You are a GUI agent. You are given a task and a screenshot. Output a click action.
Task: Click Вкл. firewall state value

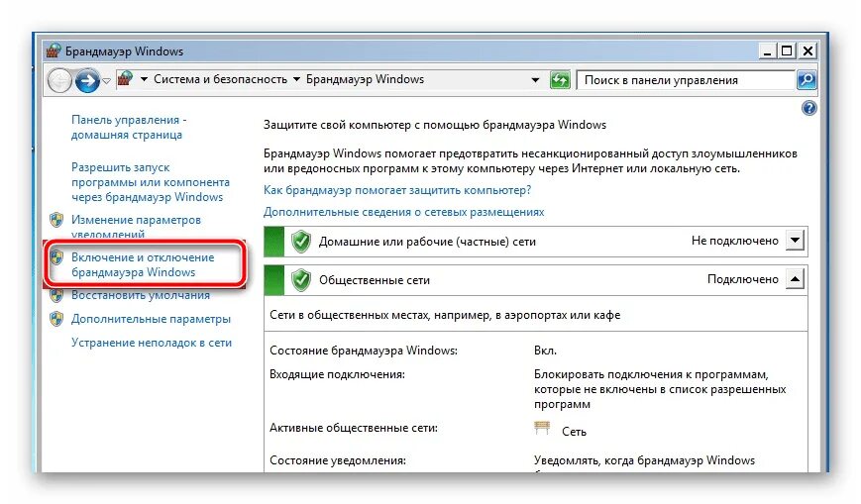tap(545, 351)
